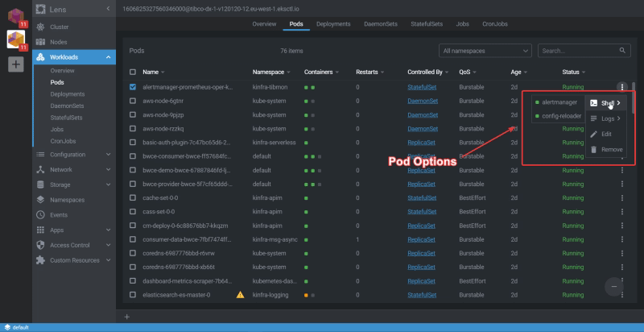This screenshot has width=644, height=332.
Task: Collapse the Workloads sidebar section
Action: pos(109,57)
